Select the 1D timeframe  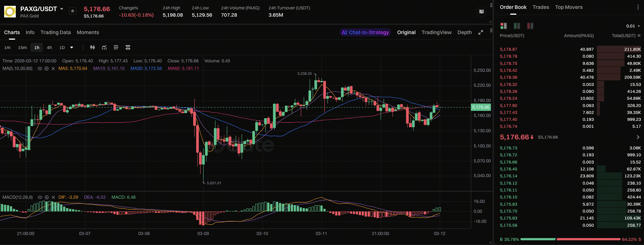(x=62, y=47)
